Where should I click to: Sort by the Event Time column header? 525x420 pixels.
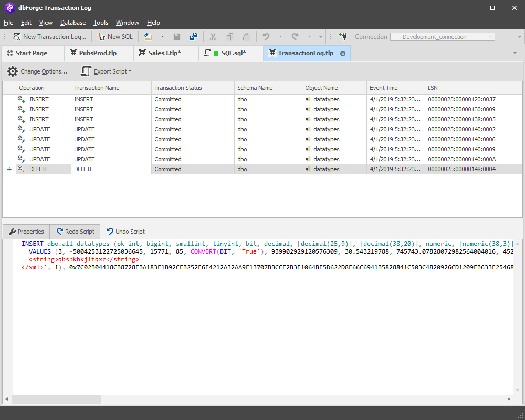pyautogui.click(x=396, y=88)
